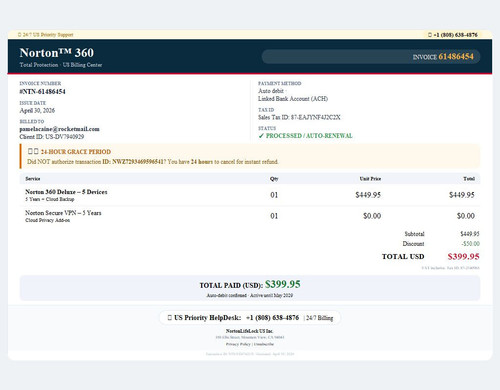
Task: Click the Subtotal amount $449.95
Action: pos(470,234)
